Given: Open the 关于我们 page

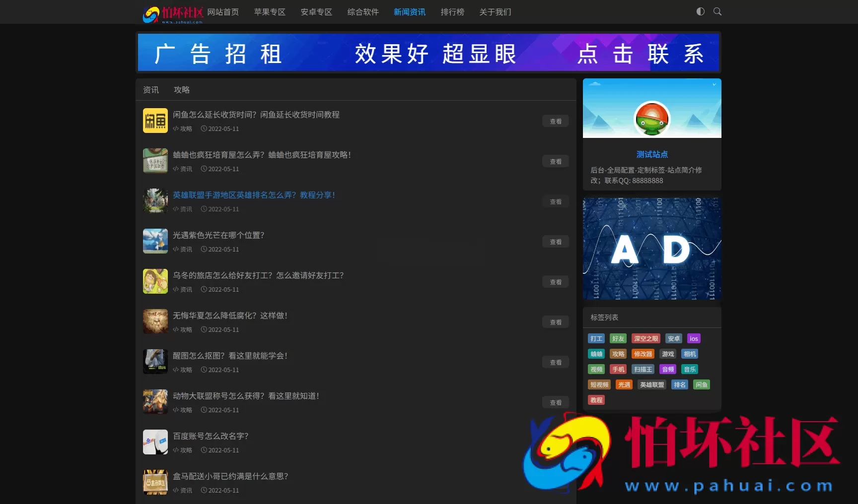Looking at the screenshot, I should coord(495,12).
